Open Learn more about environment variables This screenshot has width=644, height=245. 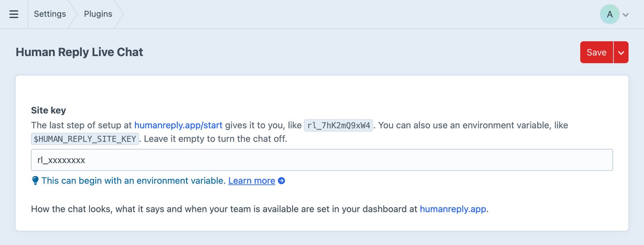coord(252,181)
